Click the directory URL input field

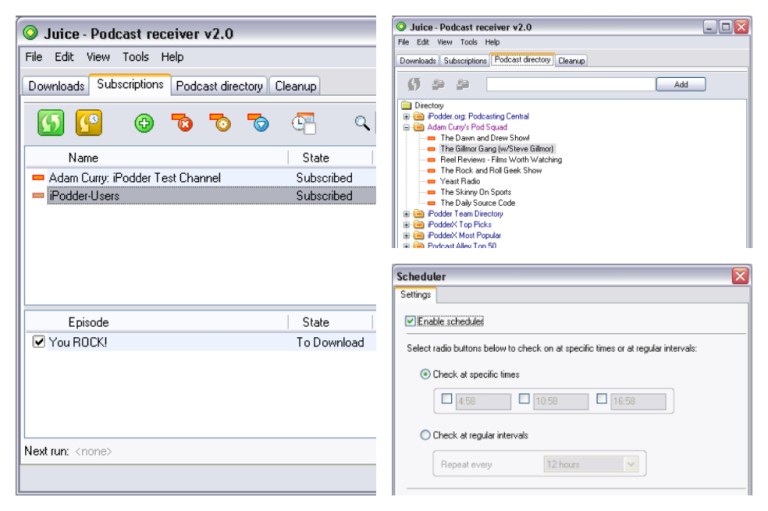571,84
